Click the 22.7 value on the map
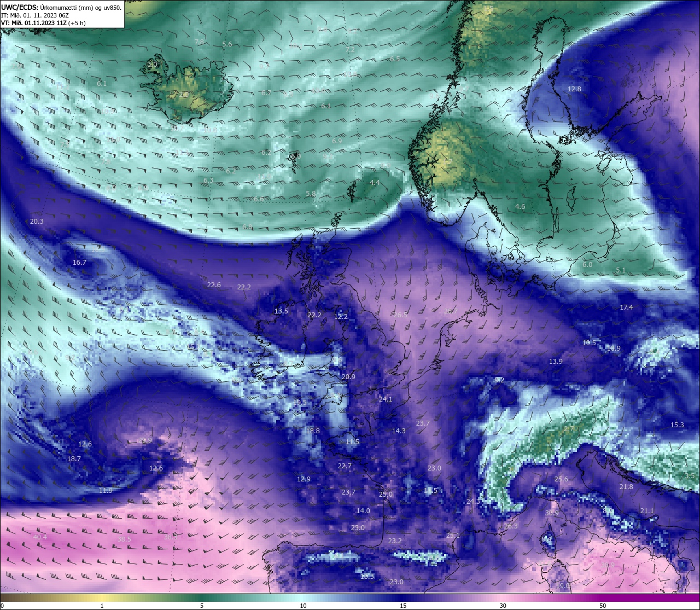Screen dimensions: 700x610 point(345,466)
